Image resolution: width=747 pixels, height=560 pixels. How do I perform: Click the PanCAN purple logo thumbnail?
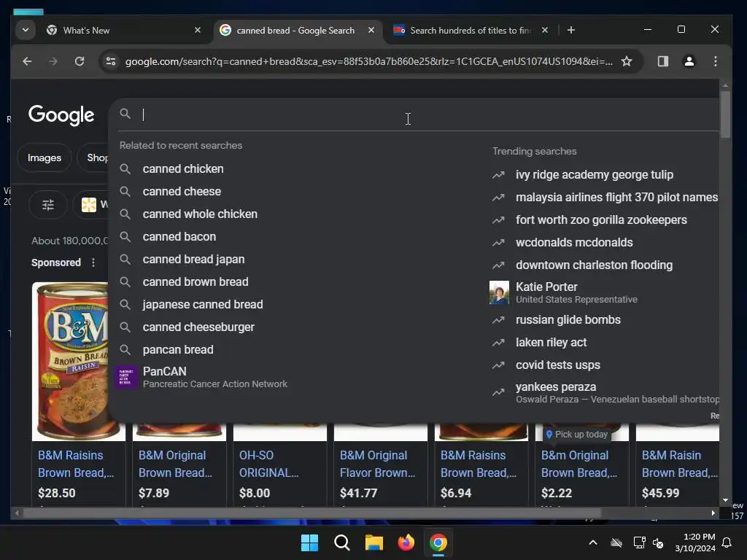(x=125, y=377)
